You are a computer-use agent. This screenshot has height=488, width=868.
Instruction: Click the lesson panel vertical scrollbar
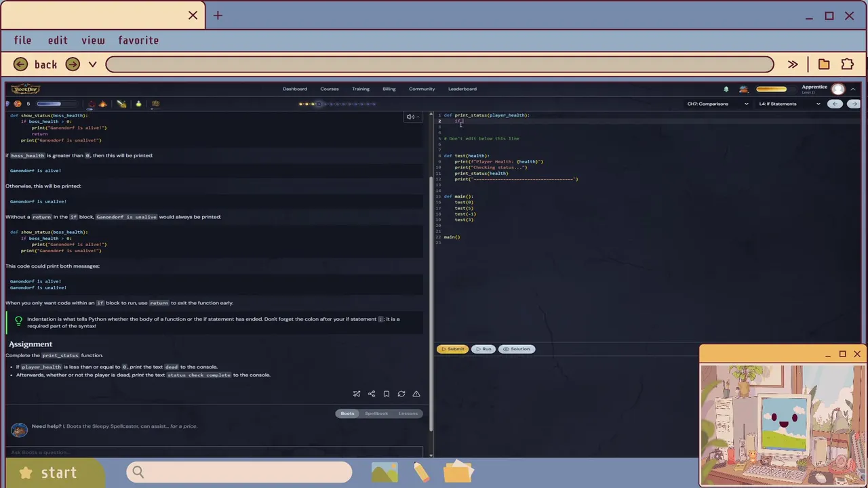(x=431, y=305)
